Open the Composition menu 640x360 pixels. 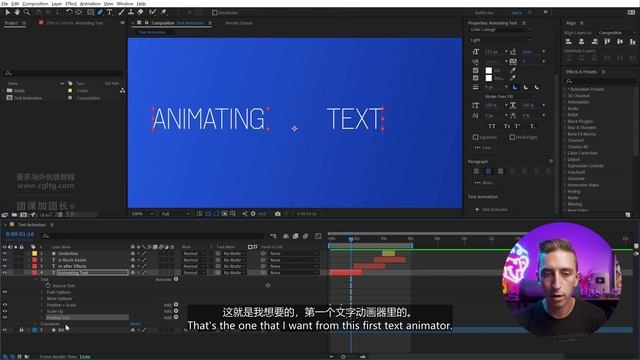point(35,4)
